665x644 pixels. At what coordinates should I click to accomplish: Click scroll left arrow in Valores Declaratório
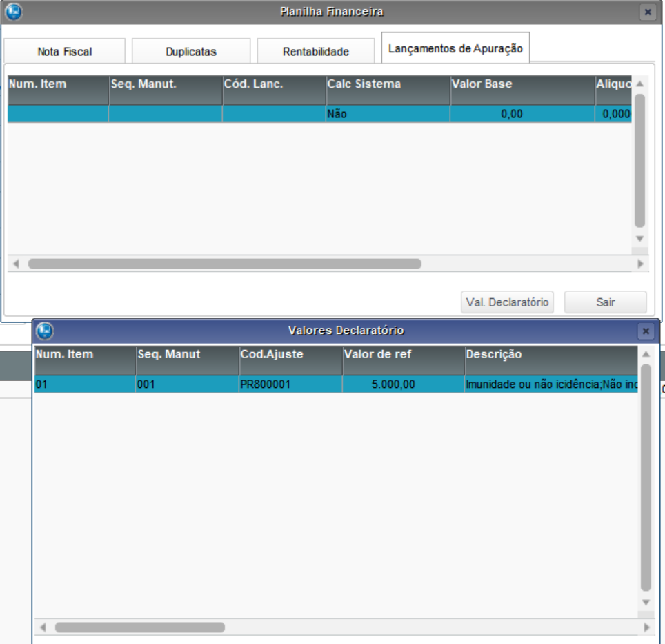(43, 627)
